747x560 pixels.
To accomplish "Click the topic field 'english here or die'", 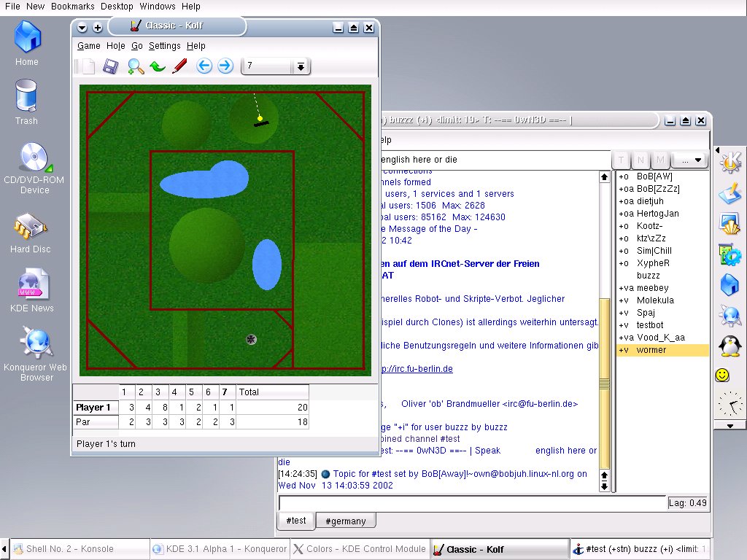I will click(495, 160).
